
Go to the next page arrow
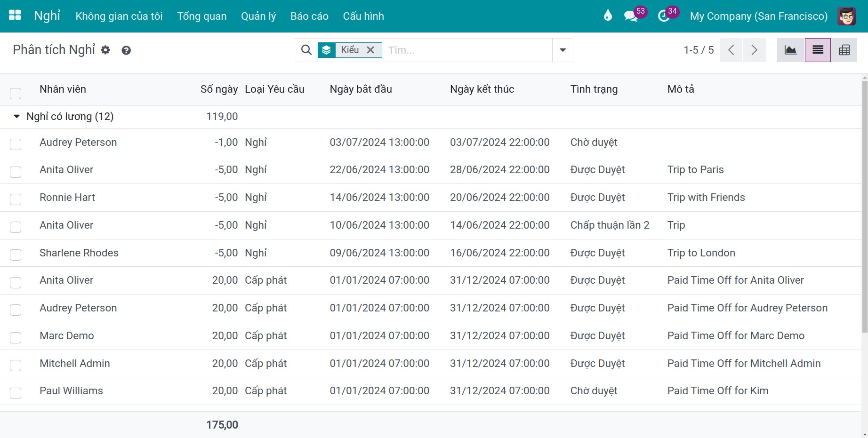[754, 50]
